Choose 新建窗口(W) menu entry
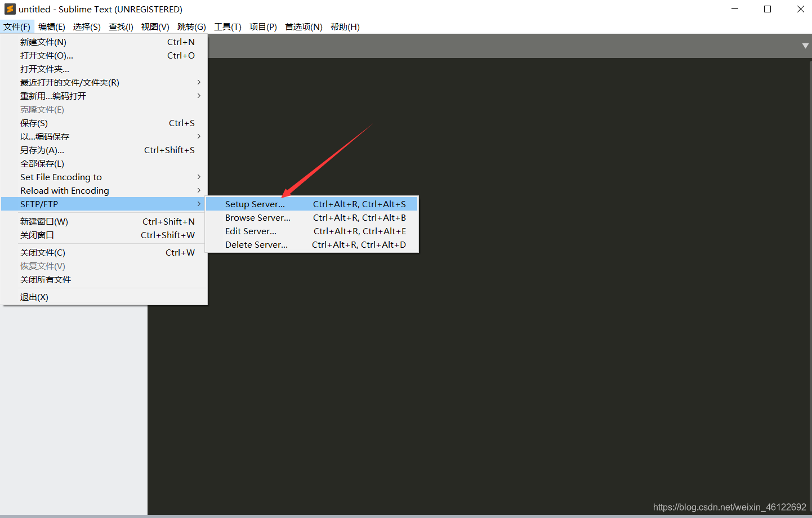812x518 pixels. tap(104, 222)
